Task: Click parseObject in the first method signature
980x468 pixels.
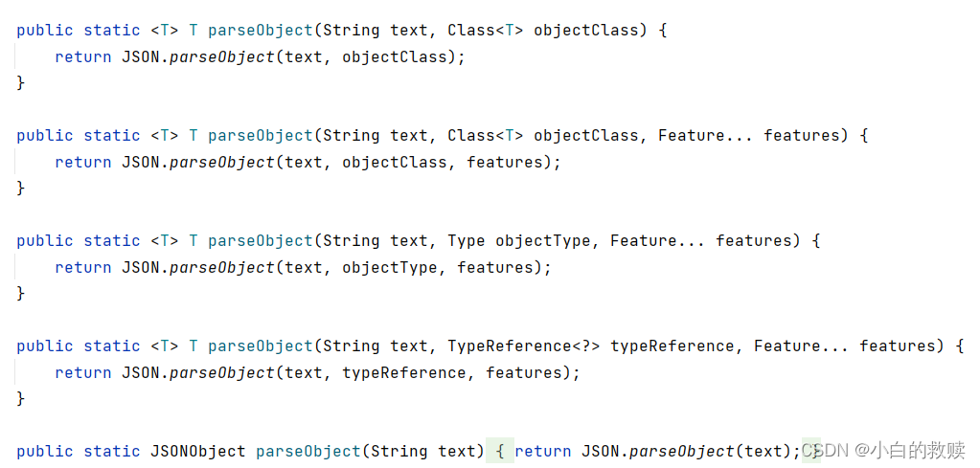Action: (x=260, y=30)
